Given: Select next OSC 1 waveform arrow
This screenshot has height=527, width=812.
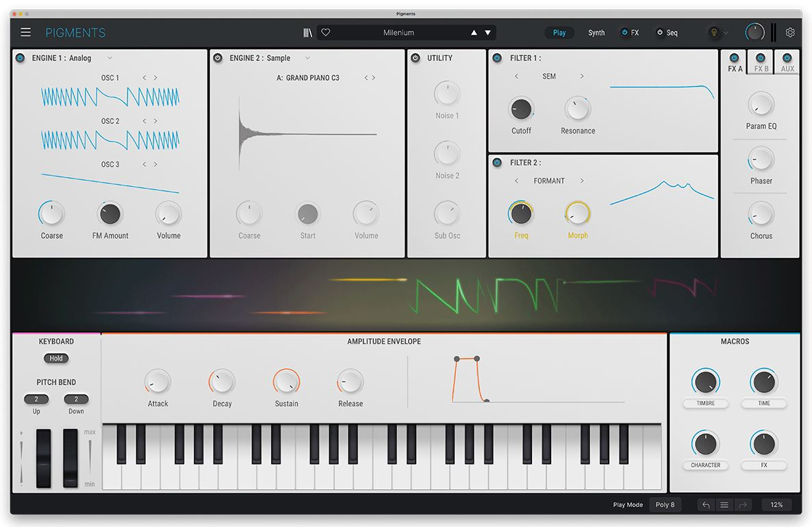Looking at the screenshot, I should [155, 77].
